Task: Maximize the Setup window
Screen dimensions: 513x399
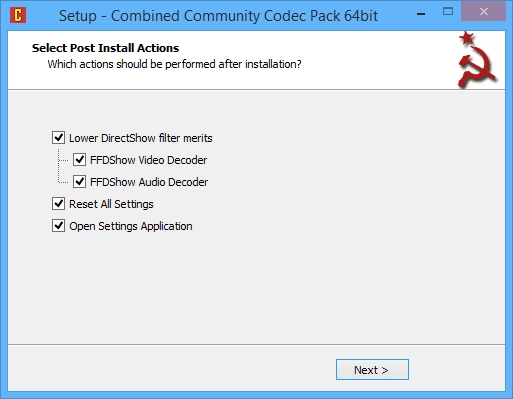Action: tap(448, 12)
